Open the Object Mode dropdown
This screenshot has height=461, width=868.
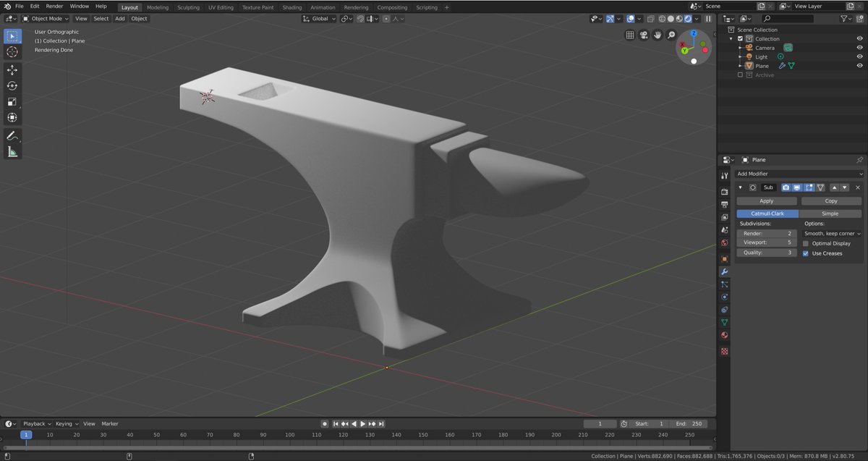pos(46,18)
